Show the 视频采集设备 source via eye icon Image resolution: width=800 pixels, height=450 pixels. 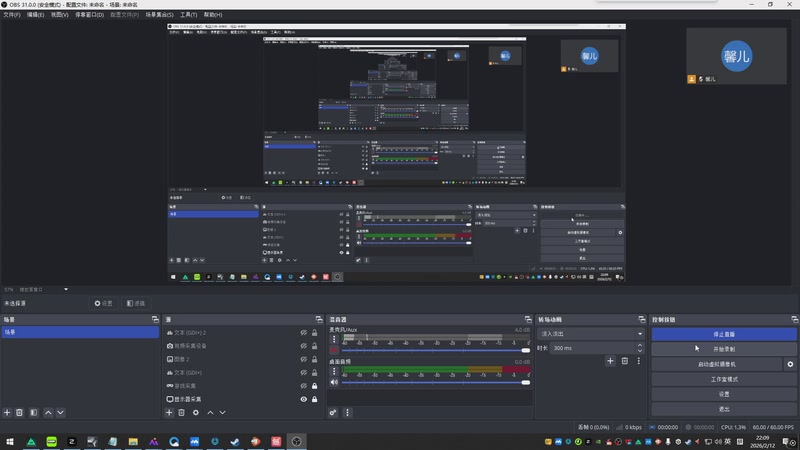[303, 346]
